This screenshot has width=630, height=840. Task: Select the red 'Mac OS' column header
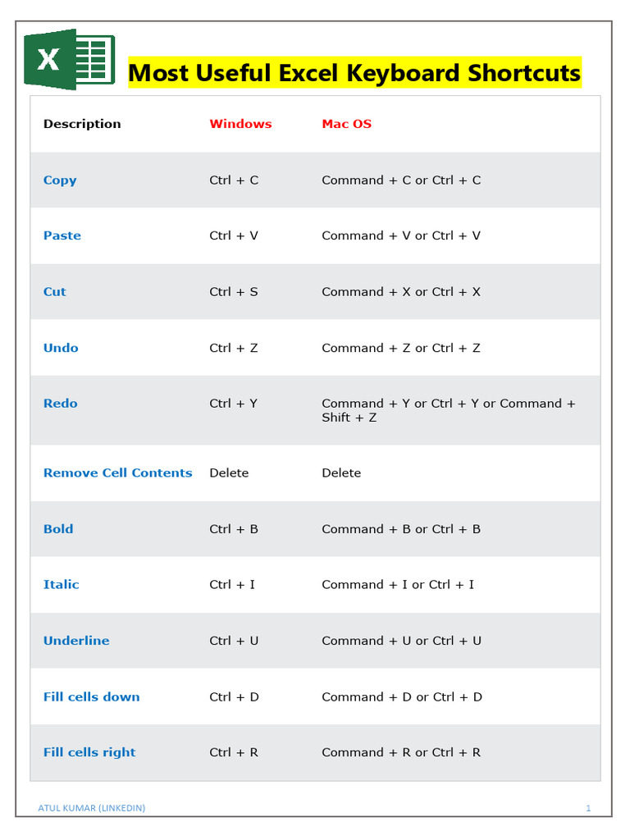(346, 124)
